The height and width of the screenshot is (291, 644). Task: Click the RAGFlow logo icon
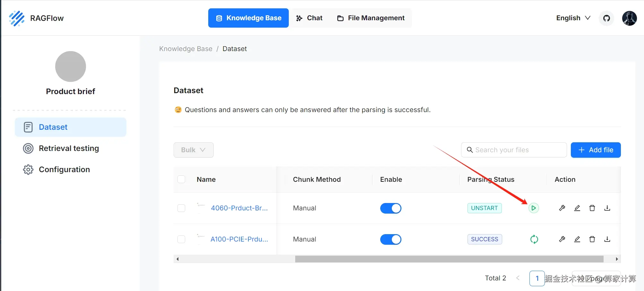coord(17,18)
